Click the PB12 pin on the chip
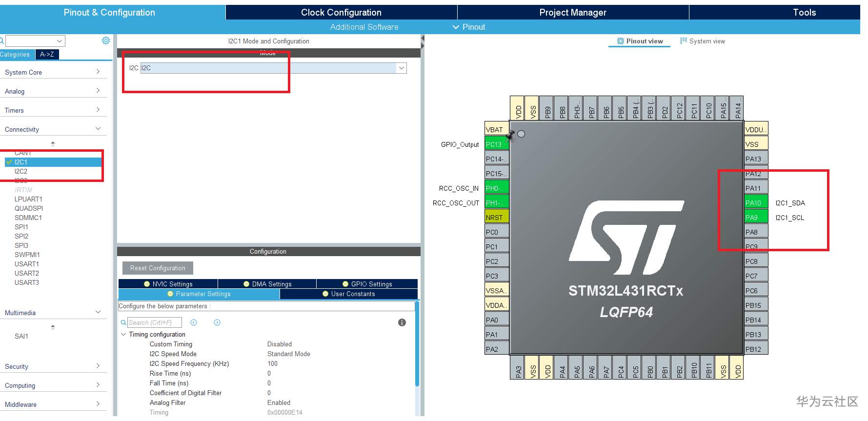The width and height of the screenshot is (868, 421). [756, 349]
